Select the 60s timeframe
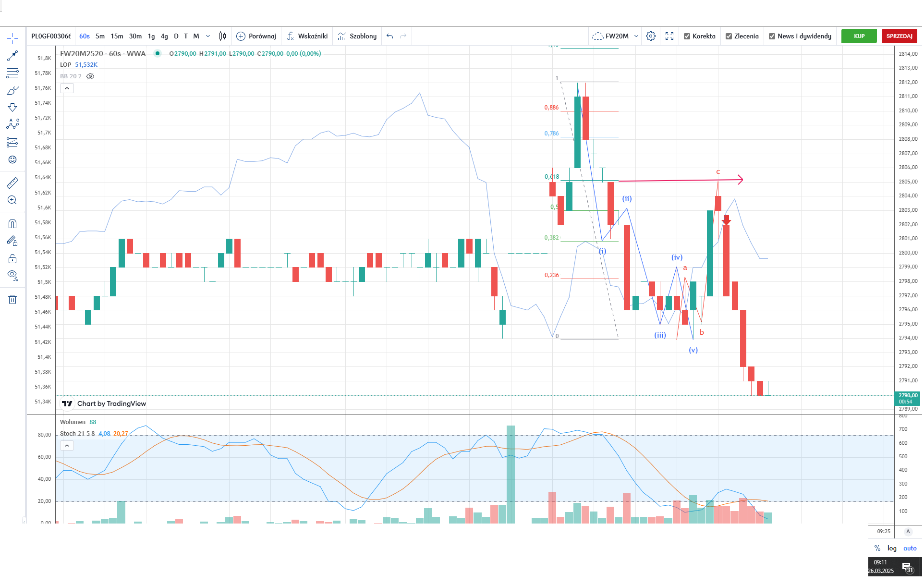 click(x=85, y=36)
